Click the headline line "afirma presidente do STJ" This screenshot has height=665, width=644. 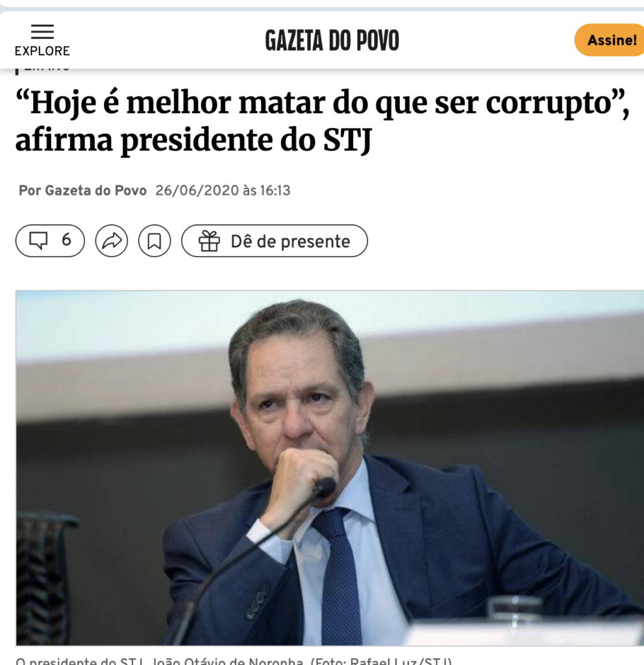coord(193,140)
